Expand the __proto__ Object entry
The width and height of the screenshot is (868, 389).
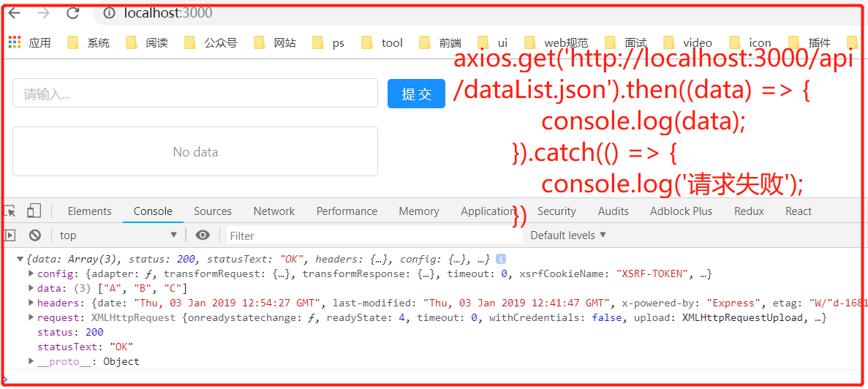(31, 361)
